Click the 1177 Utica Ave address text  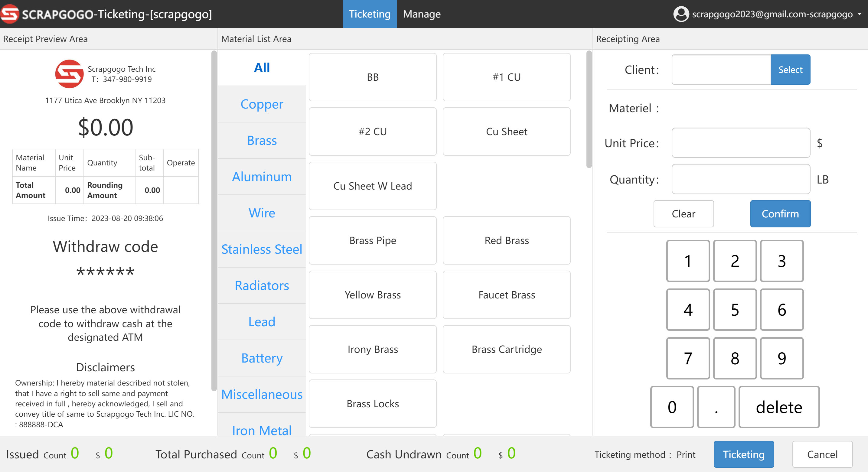(x=106, y=100)
